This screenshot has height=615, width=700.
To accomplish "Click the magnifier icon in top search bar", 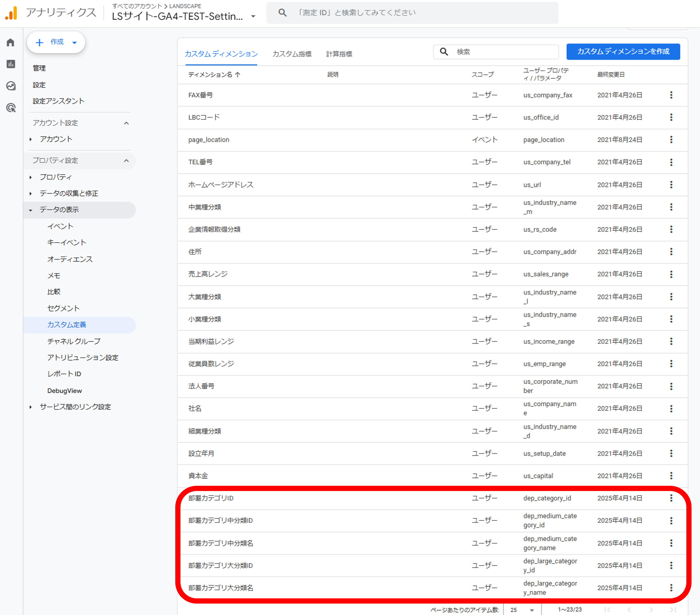I will (x=282, y=13).
